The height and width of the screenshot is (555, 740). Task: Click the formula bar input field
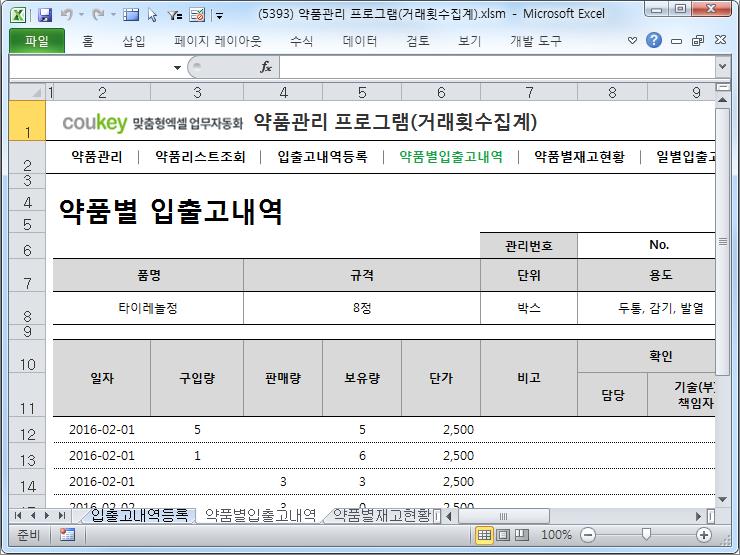497,67
